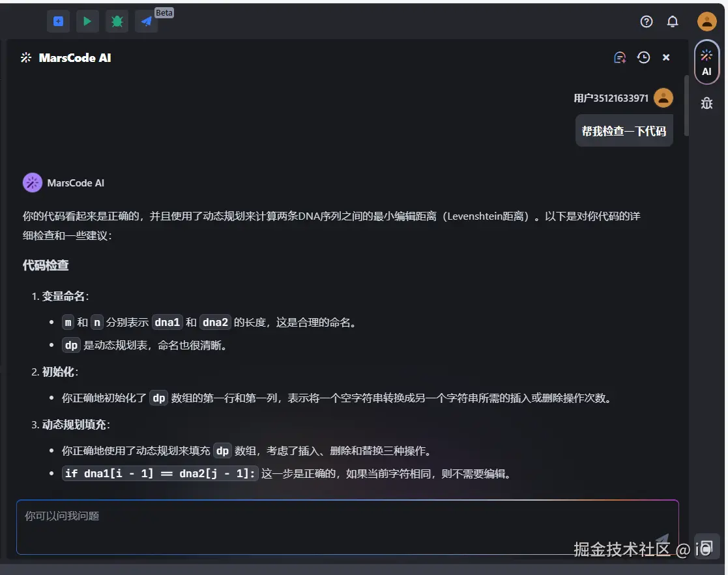The width and height of the screenshot is (728, 575).
Task: Close the MarsCode AI panel
Action: pos(666,57)
